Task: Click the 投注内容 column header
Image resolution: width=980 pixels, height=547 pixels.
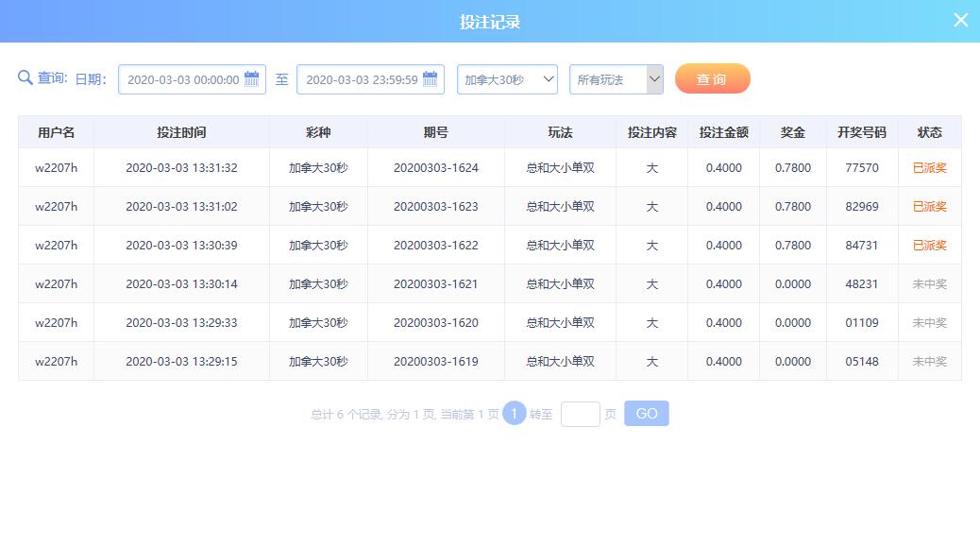Action: (651, 132)
